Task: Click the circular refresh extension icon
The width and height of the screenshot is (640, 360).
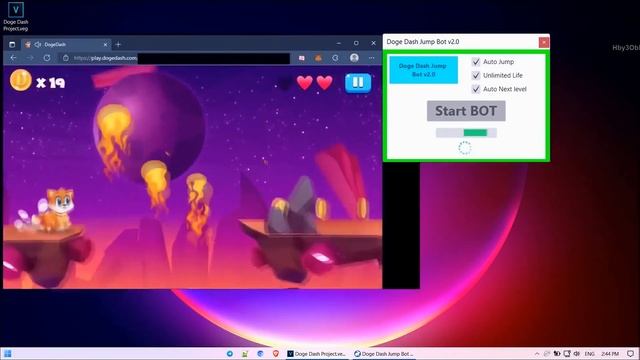Action: [335, 58]
